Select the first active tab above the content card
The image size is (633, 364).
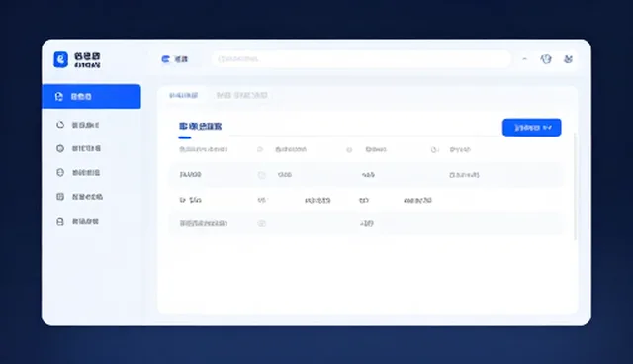183,95
